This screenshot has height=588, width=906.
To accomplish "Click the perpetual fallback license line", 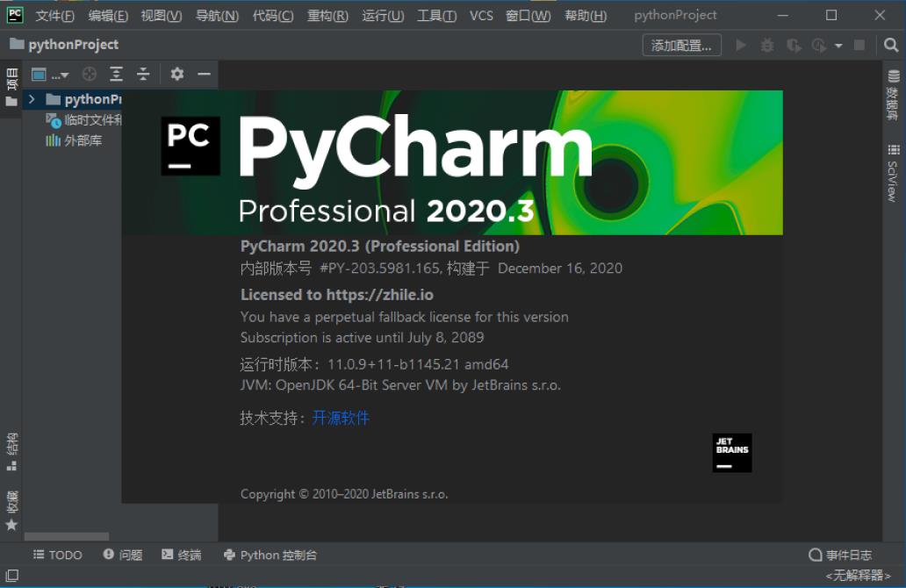I will (x=405, y=317).
